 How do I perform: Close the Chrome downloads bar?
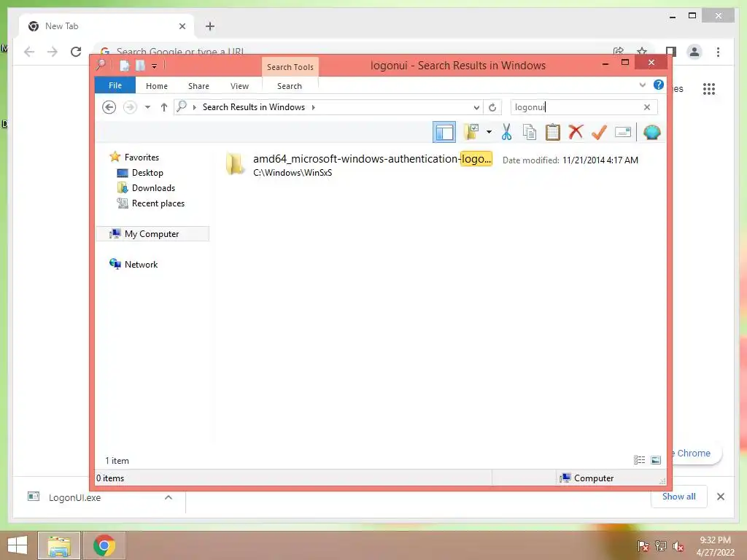[720, 497]
